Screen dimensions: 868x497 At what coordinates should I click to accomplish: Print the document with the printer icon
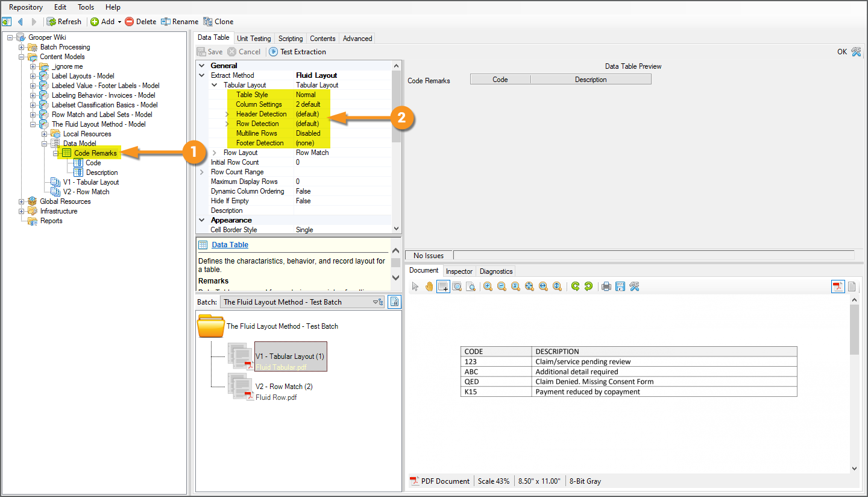606,286
